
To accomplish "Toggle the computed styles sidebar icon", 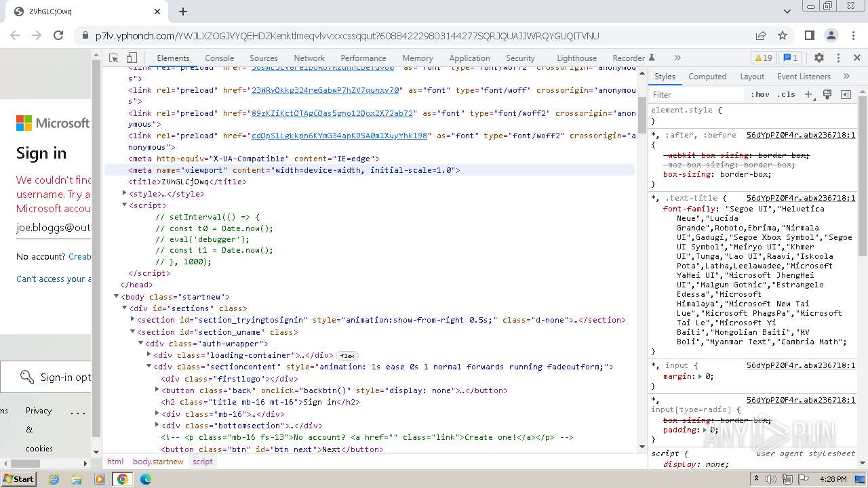I will [846, 95].
